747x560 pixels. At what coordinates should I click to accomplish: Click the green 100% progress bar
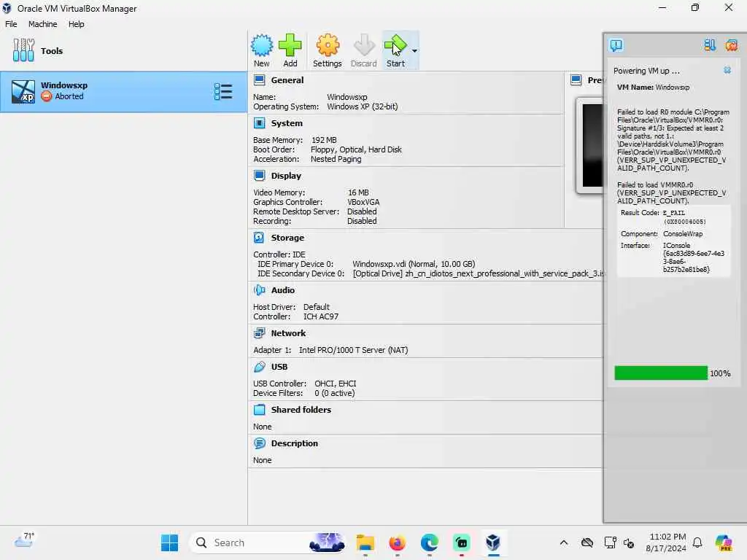click(x=661, y=373)
